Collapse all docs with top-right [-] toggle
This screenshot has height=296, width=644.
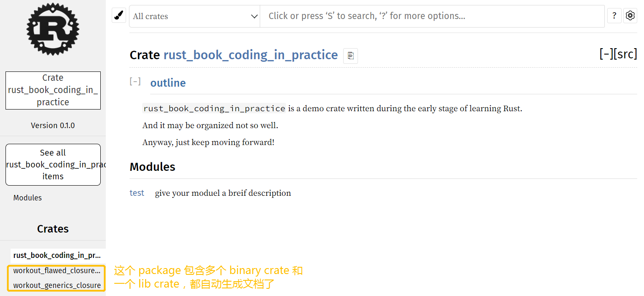click(x=606, y=54)
